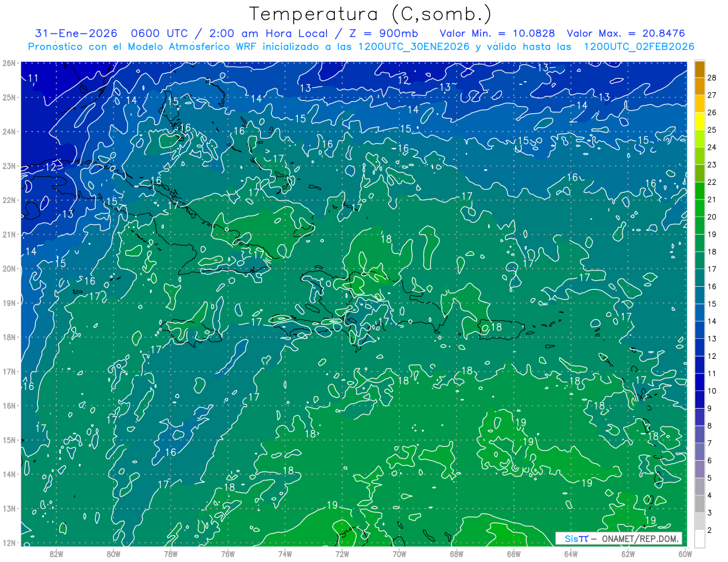
Task: Select the "Valor Min. = 10.0828" text
Action: [497, 34]
